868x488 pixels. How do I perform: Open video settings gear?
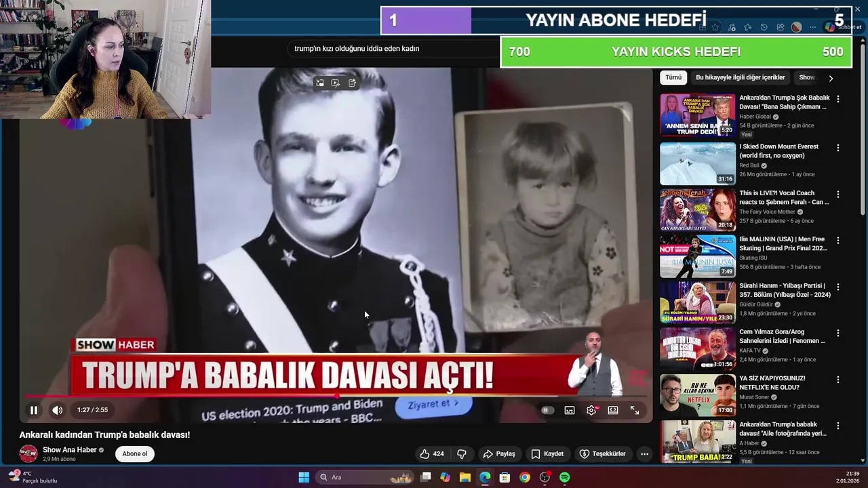coord(591,410)
